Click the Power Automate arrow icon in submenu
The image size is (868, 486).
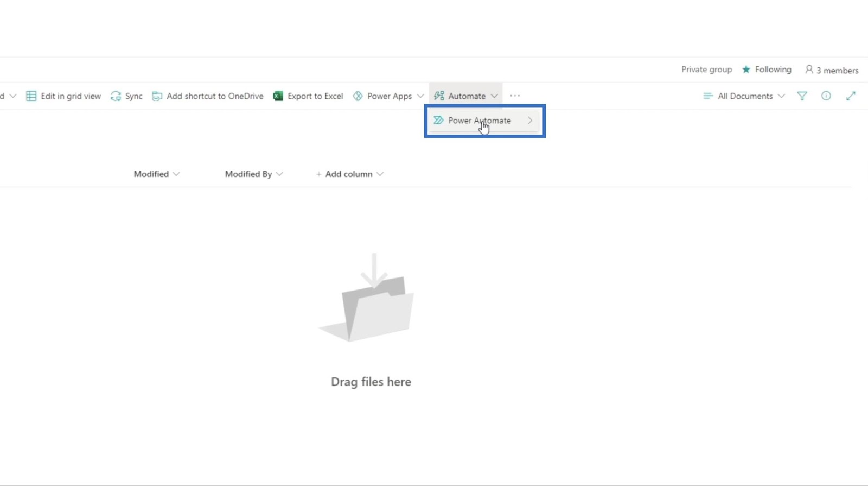point(438,120)
